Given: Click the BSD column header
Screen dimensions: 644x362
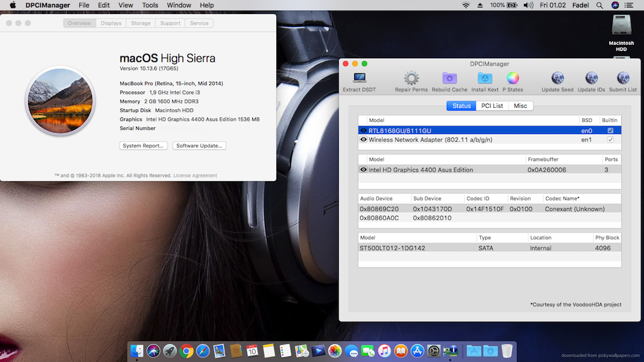Looking at the screenshot, I should click(586, 120).
